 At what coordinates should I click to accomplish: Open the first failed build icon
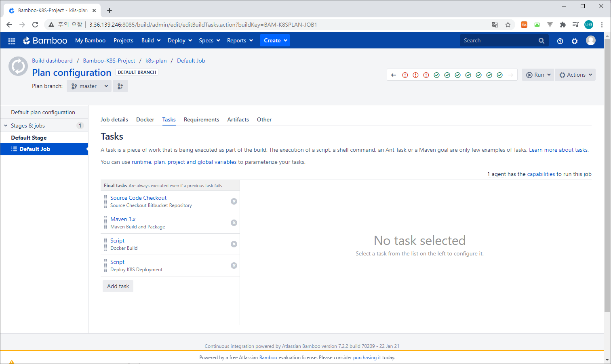405,75
